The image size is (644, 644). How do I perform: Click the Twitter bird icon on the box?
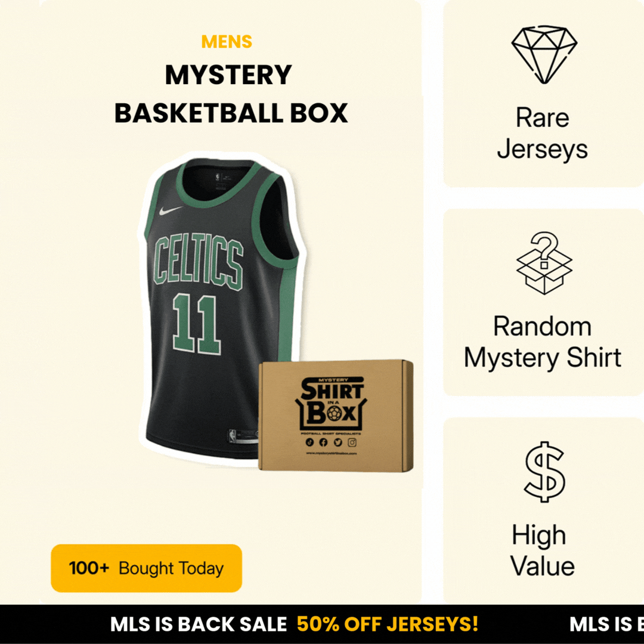click(x=338, y=442)
